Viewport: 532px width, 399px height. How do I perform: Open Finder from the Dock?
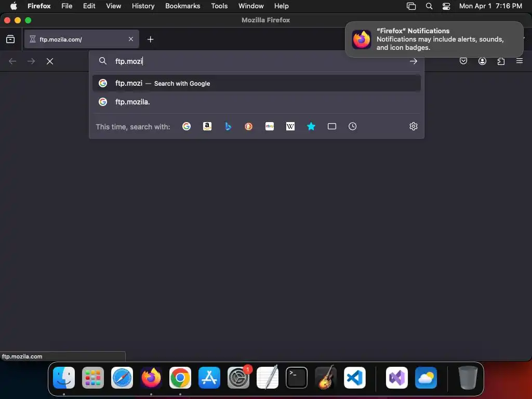pos(64,378)
